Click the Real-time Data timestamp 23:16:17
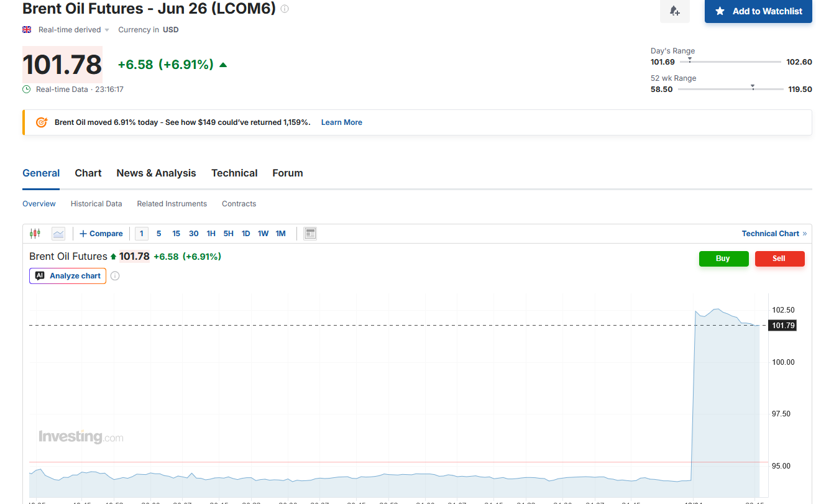Image resolution: width=816 pixels, height=504 pixels. tap(109, 89)
